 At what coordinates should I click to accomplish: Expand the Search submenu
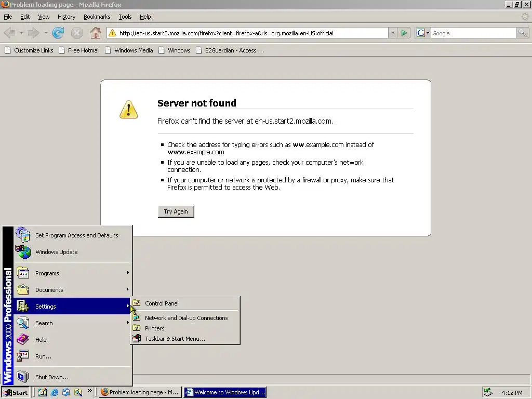click(x=73, y=323)
